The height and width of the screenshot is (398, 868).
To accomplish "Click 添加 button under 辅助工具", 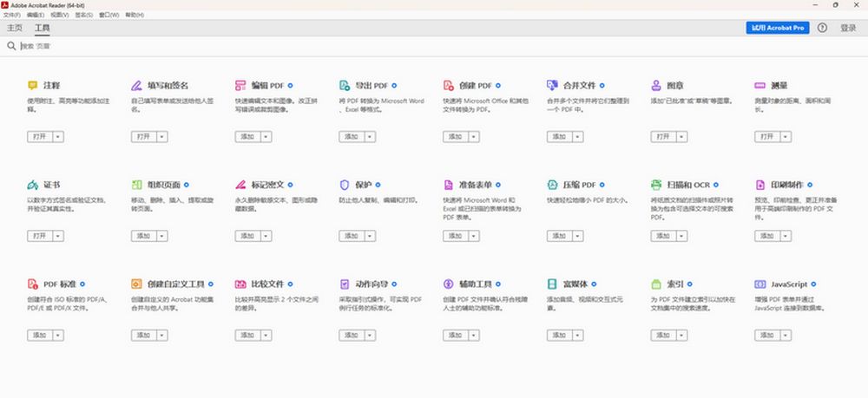I will [456, 335].
